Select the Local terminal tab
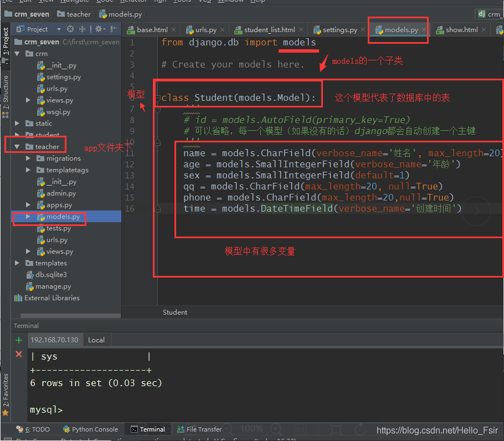 click(96, 340)
